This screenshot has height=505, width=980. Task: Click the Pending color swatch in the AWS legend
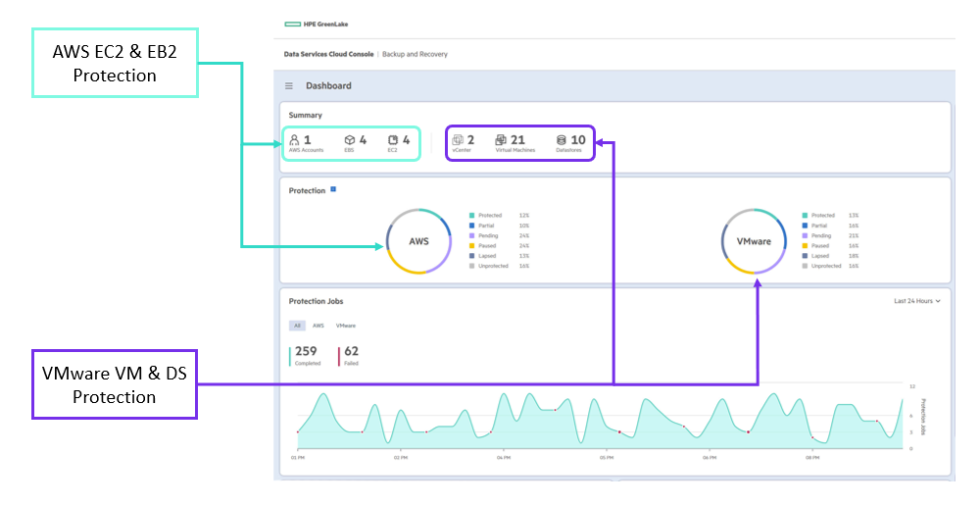(472, 235)
